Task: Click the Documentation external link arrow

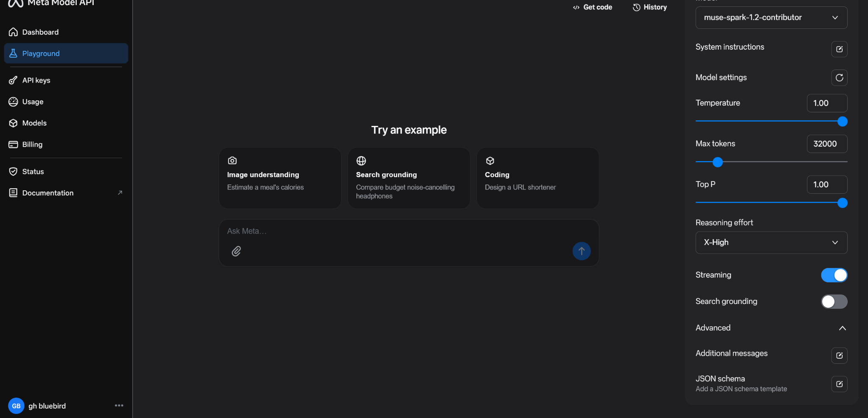Action: 120,193
